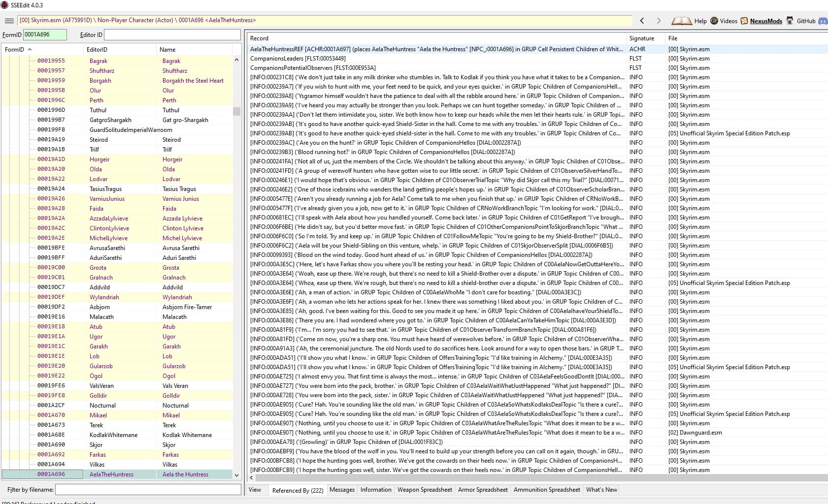The image size is (828, 504).
Task: Switch to the View tab
Action: point(255,489)
